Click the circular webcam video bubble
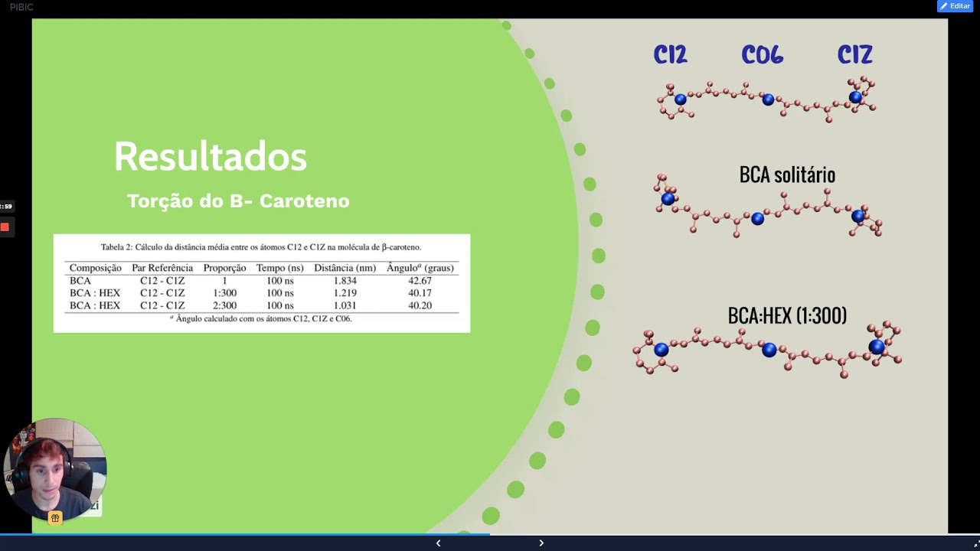The image size is (980, 551). (54, 469)
